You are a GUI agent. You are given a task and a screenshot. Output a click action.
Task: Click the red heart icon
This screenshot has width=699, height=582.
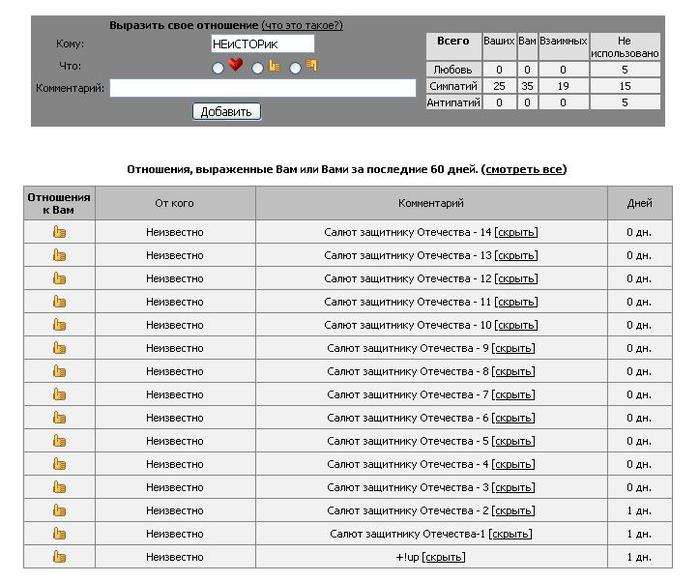tap(235, 65)
